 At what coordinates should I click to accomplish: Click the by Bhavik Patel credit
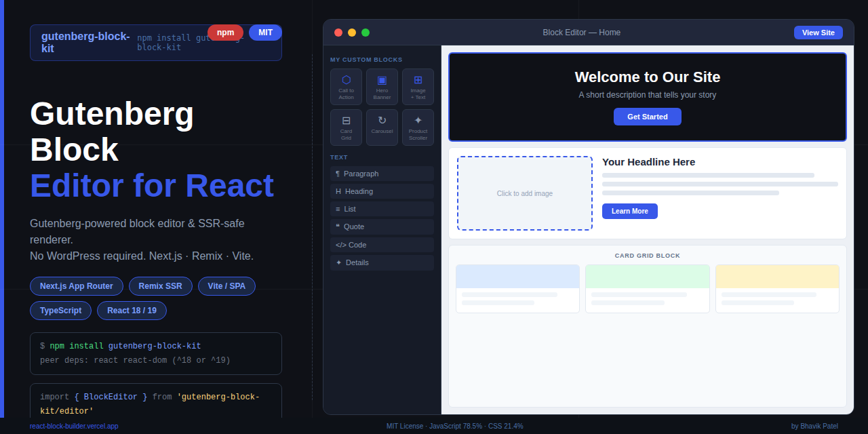click(814, 426)
